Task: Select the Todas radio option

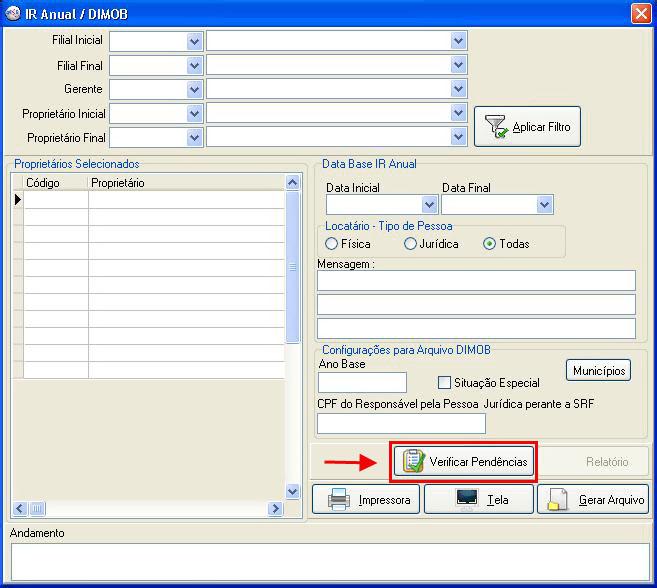Action: pos(489,244)
